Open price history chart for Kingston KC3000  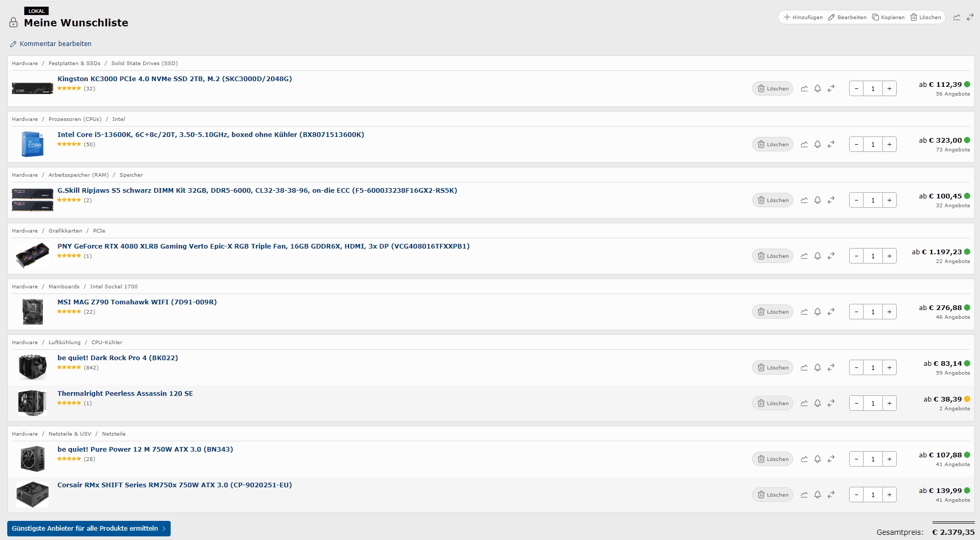click(804, 88)
